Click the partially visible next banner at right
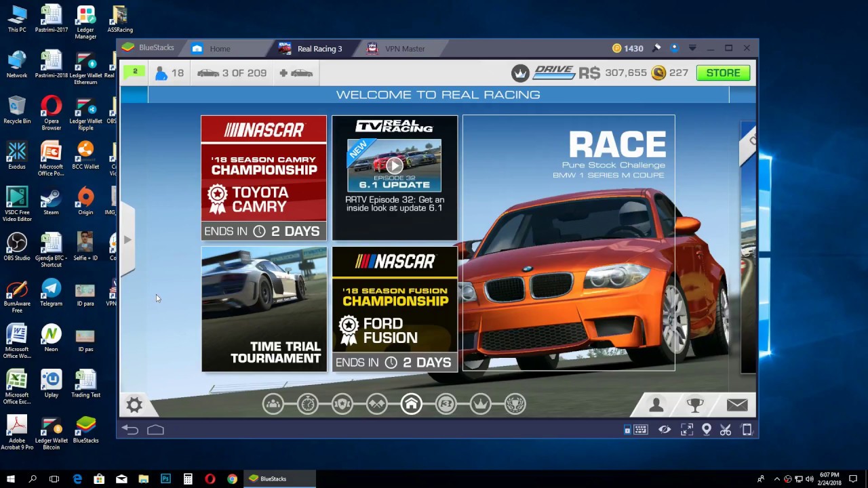The image size is (868, 488). point(748,247)
